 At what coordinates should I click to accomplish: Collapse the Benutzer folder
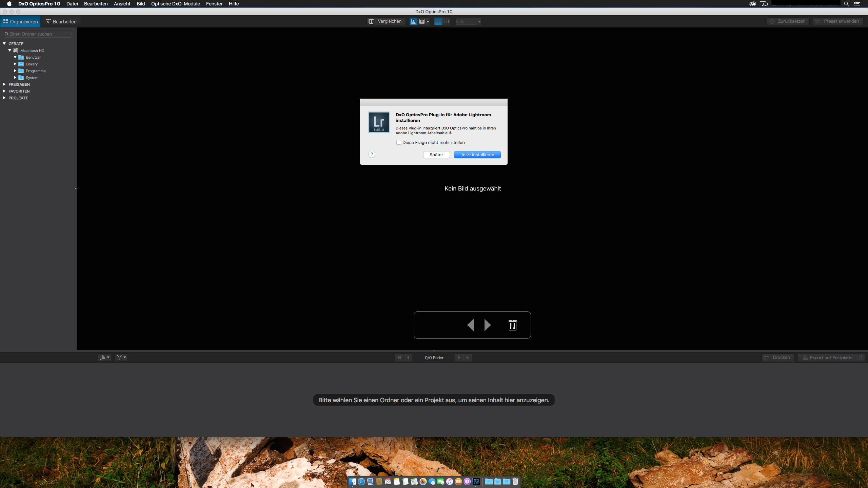pyautogui.click(x=15, y=57)
